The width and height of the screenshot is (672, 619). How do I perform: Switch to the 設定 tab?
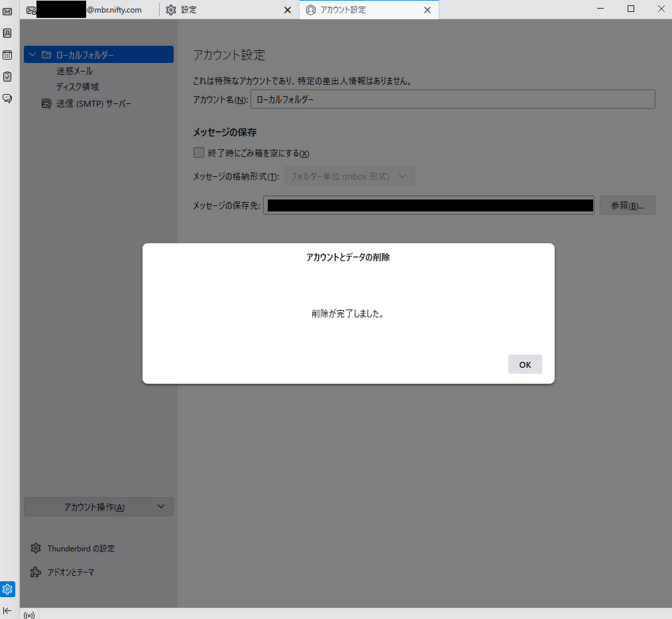click(225, 10)
